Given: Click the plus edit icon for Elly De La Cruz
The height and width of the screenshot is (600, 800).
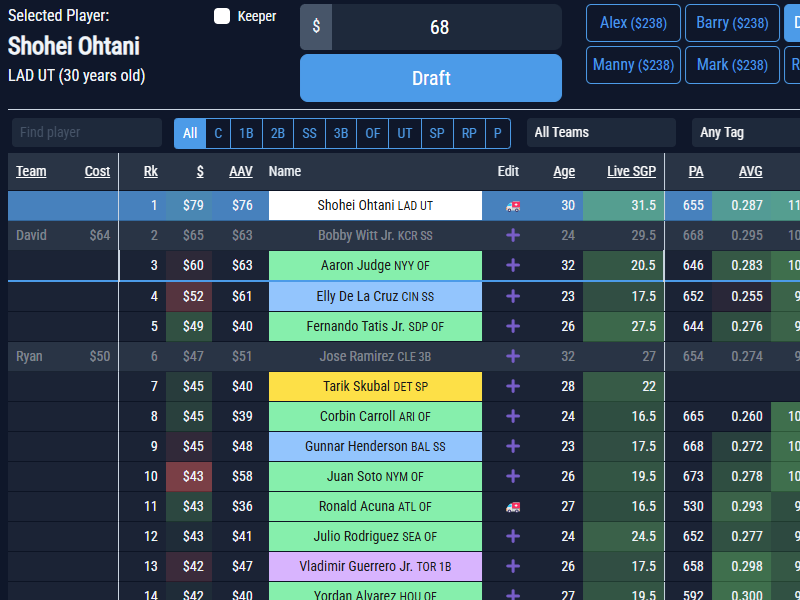Looking at the screenshot, I should tap(513, 296).
